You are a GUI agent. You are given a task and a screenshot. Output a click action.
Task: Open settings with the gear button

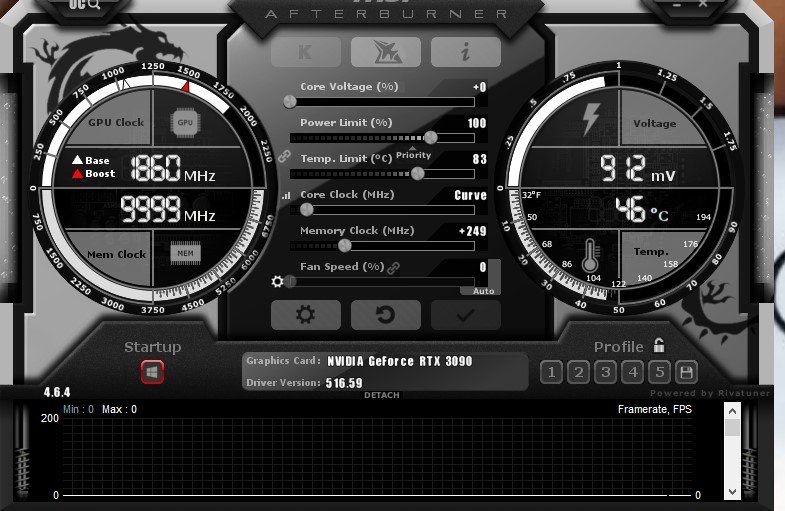(306, 315)
